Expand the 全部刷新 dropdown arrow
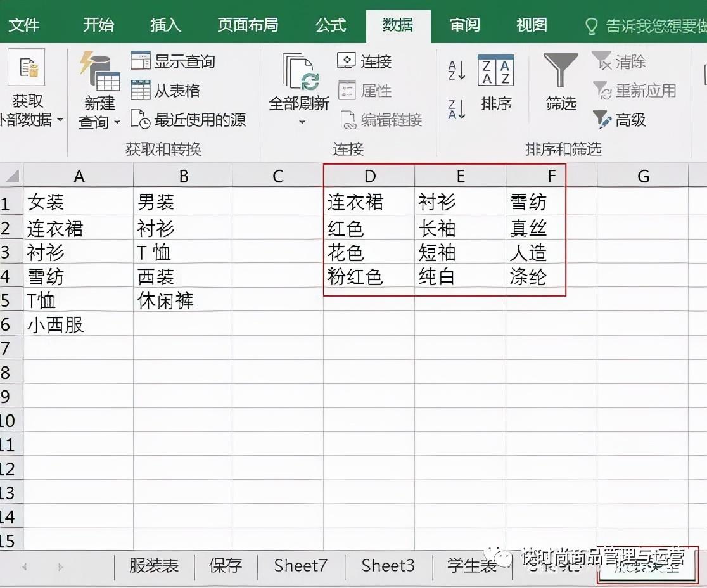Viewport: 707px width, 588px height. [302, 122]
